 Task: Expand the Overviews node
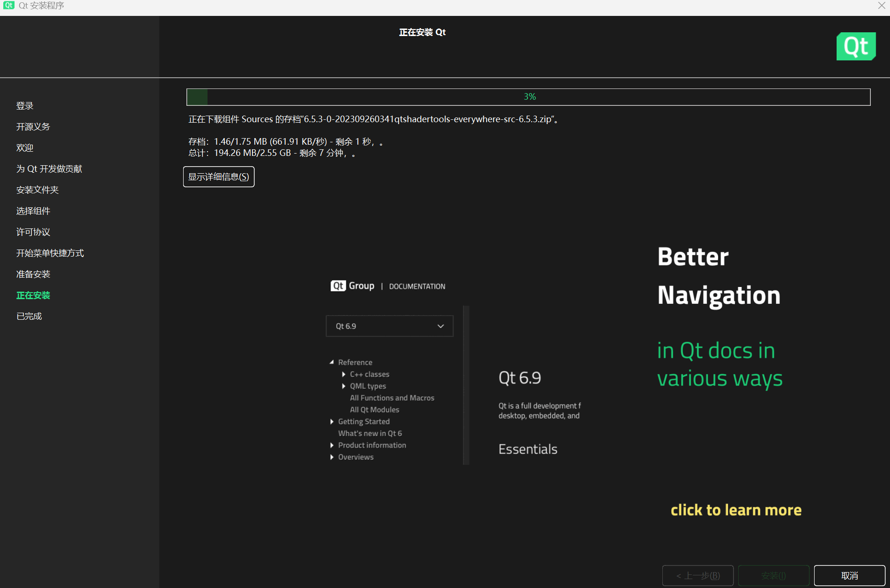click(x=332, y=457)
